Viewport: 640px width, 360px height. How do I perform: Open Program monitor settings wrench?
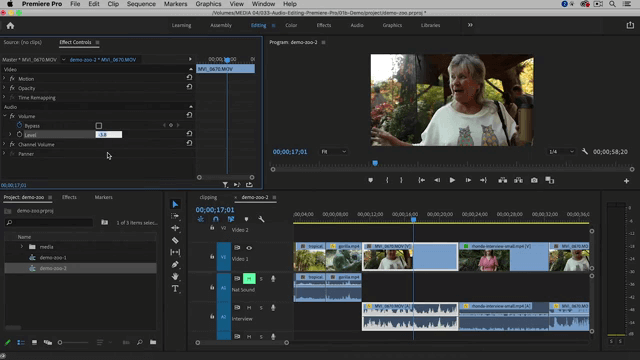[x=584, y=151]
